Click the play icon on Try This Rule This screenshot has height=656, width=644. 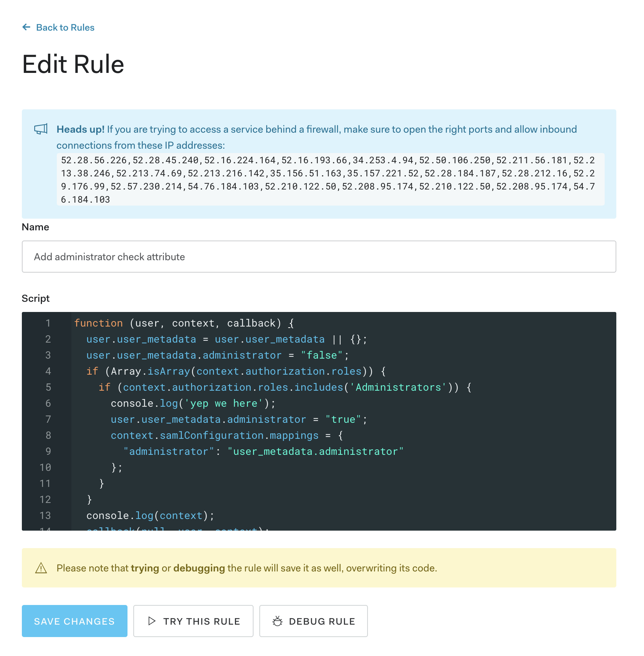tap(152, 621)
